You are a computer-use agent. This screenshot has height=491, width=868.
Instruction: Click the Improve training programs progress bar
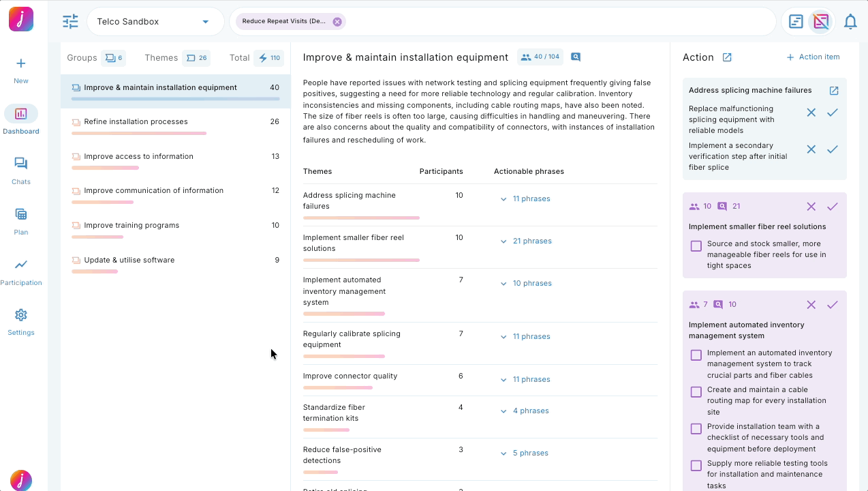pos(97,237)
